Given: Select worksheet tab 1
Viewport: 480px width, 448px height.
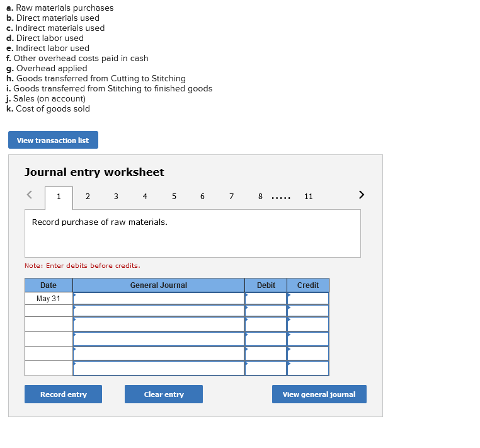Looking at the screenshot, I should click(x=59, y=197).
